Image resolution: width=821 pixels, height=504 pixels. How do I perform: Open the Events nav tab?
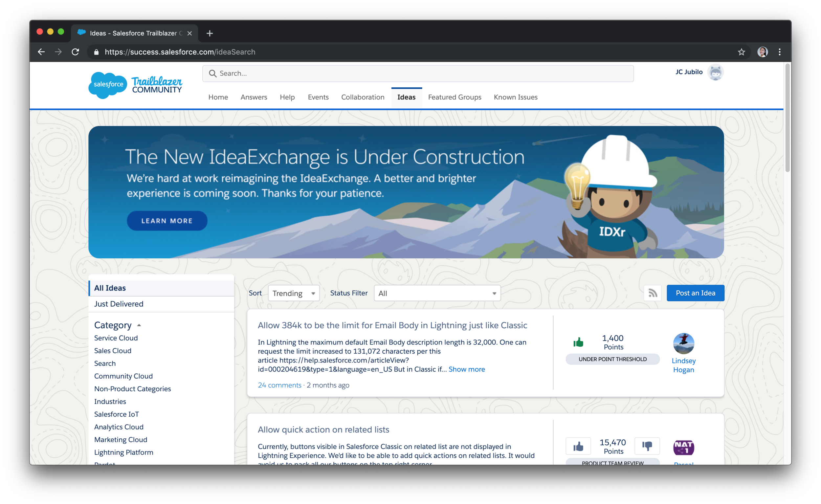pyautogui.click(x=318, y=97)
